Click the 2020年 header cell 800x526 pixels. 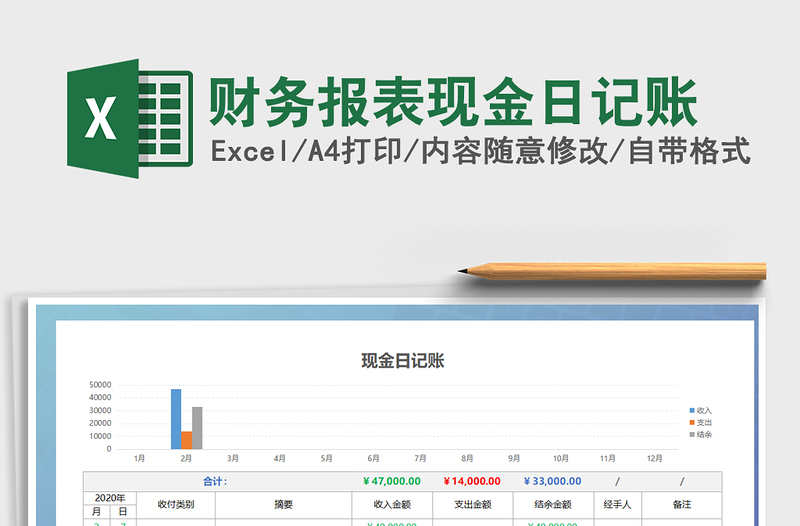coord(110,498)
